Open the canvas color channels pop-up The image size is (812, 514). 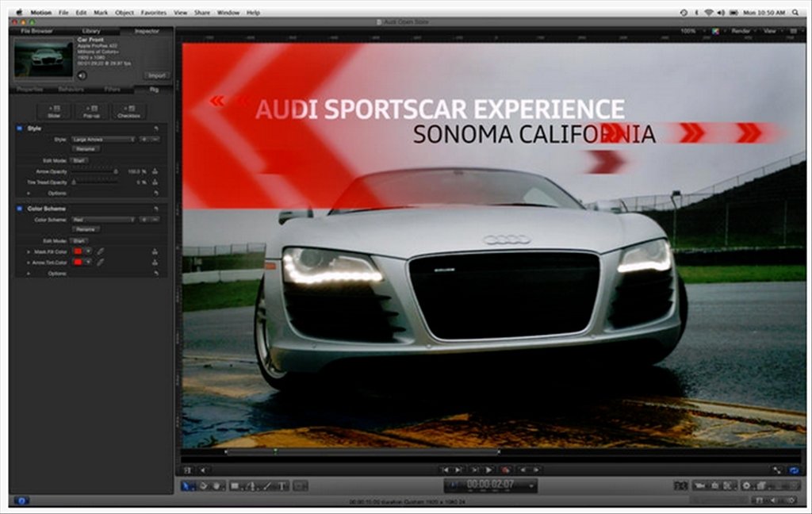pos(716,32)
